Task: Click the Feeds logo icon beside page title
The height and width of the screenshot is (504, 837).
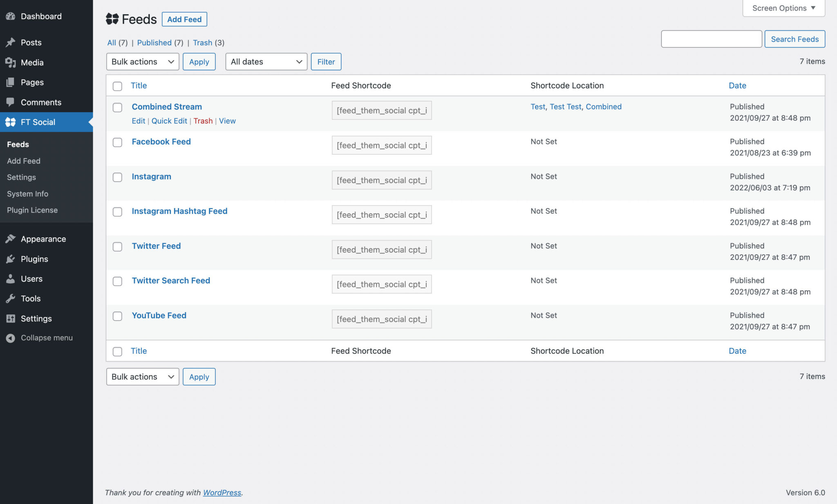Action: (x=112, y=19)
